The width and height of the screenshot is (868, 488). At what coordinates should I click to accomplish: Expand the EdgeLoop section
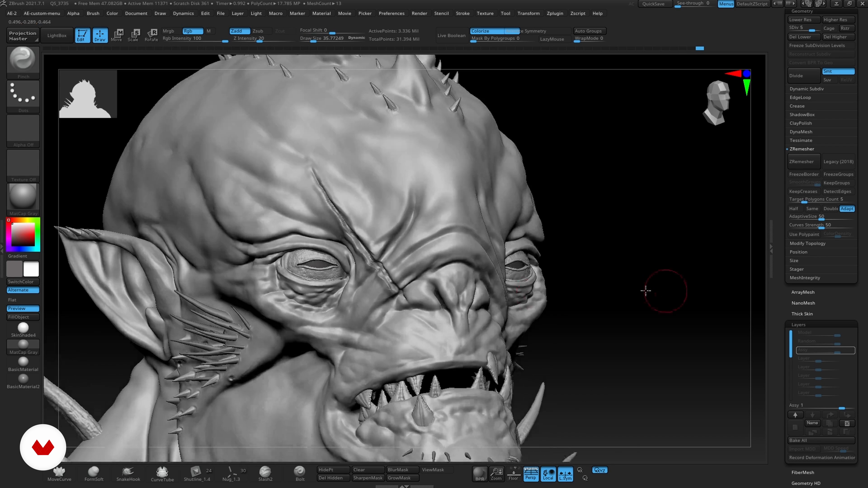[x=800, y=97]
